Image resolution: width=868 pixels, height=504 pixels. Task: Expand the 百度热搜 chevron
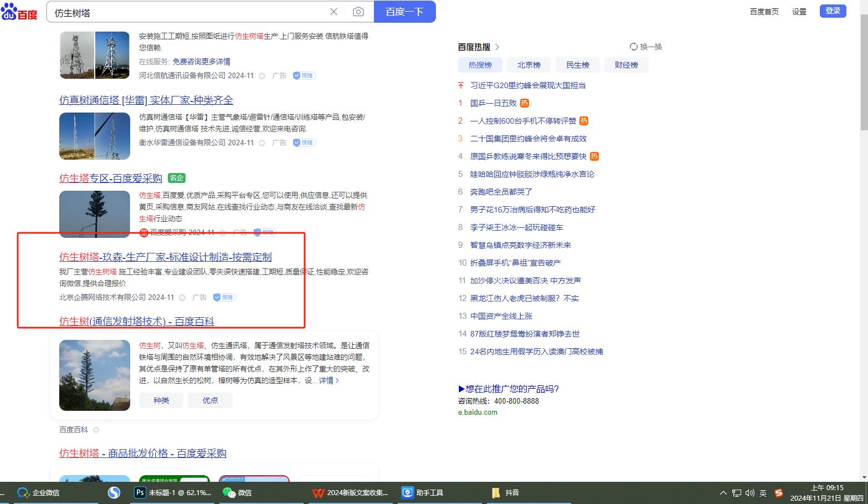pyautogui.click(x=497, y=47)
